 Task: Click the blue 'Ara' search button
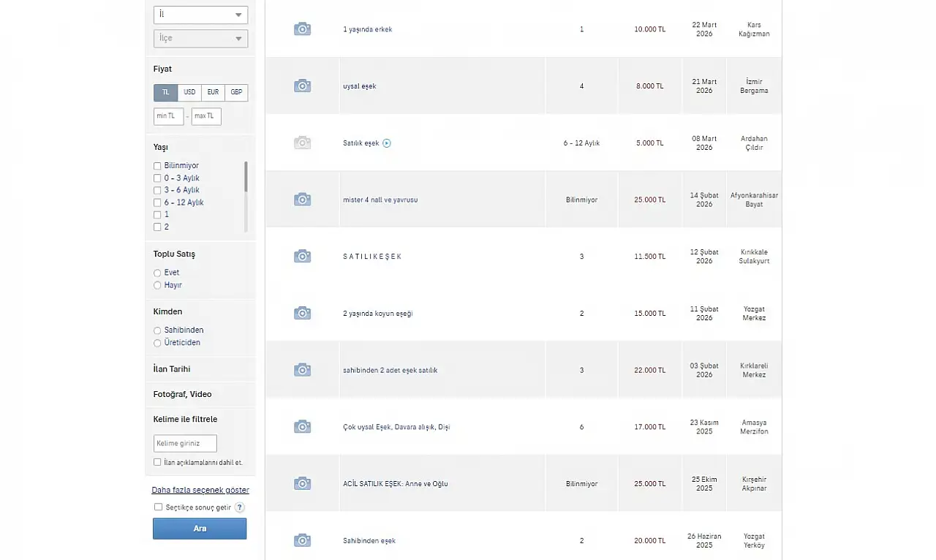[x=200, y=529]
